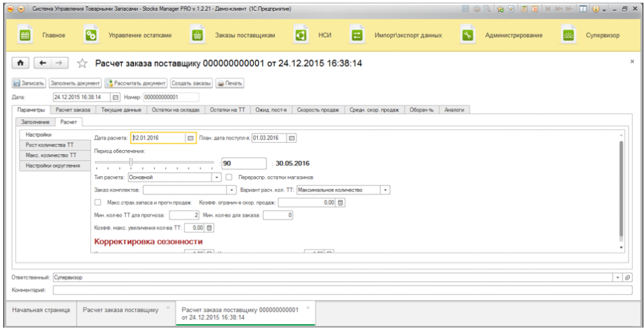Open the yellow info icon in title bar

click(x=595, y=9)
